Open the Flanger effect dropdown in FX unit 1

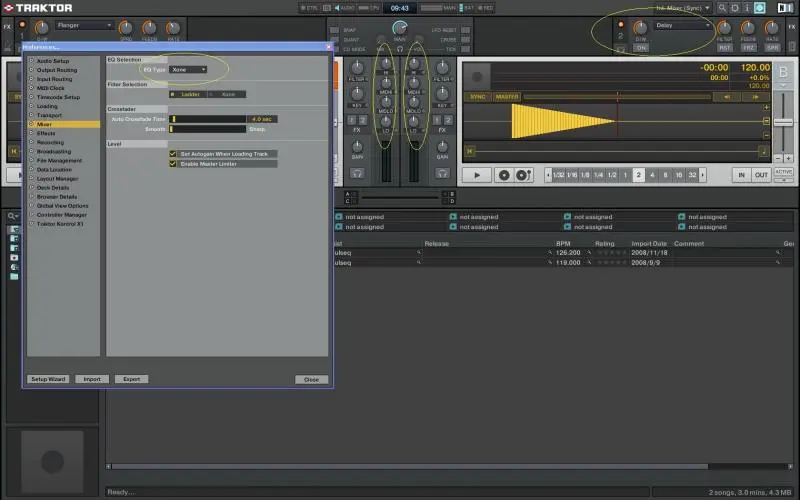click(85, 25)
